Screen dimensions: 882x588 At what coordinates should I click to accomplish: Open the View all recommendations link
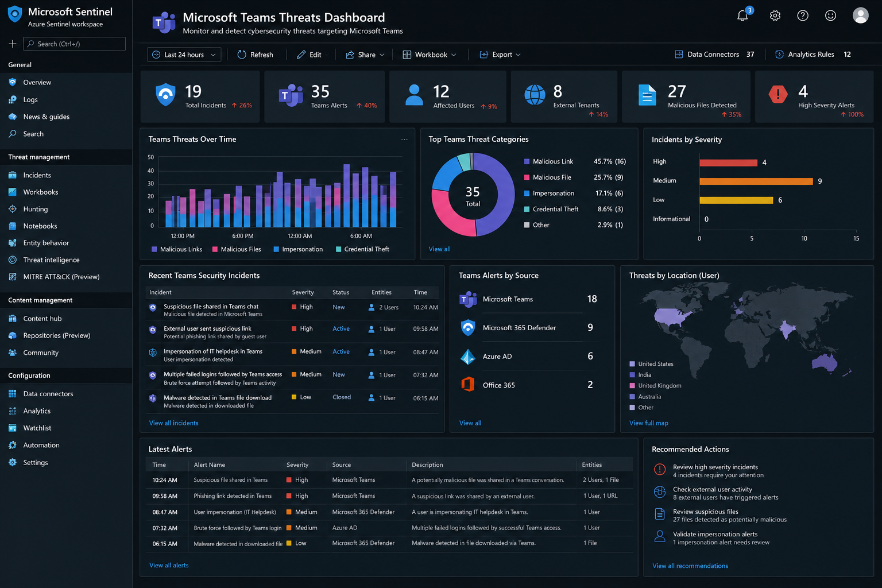[690, 566]
